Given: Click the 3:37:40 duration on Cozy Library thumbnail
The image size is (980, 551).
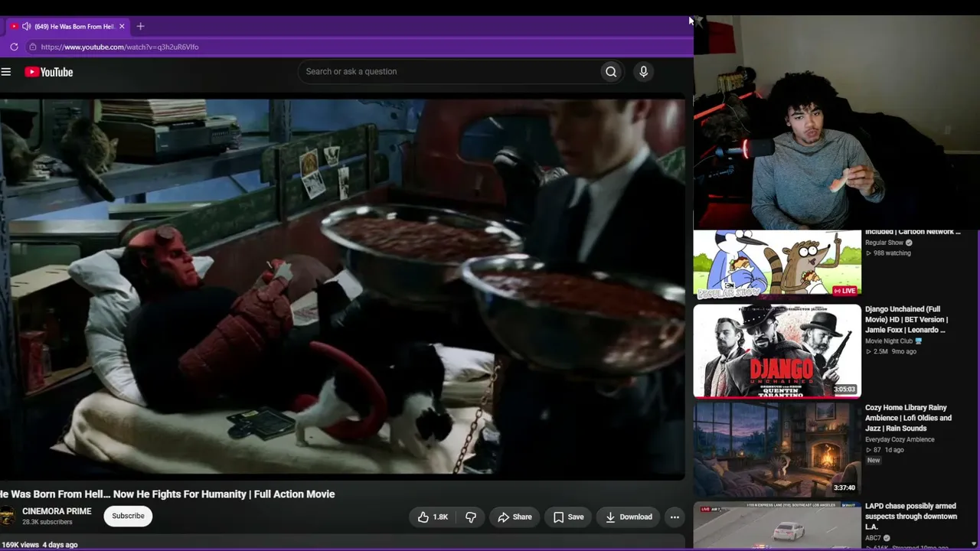Looking at the screenshot, I should click(x=844, y=488).
